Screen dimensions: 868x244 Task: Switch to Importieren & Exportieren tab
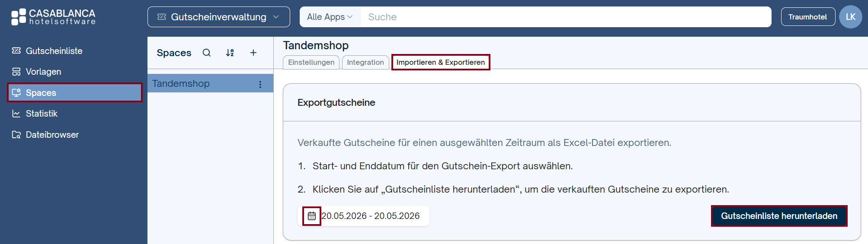click(x=441, y=62)
